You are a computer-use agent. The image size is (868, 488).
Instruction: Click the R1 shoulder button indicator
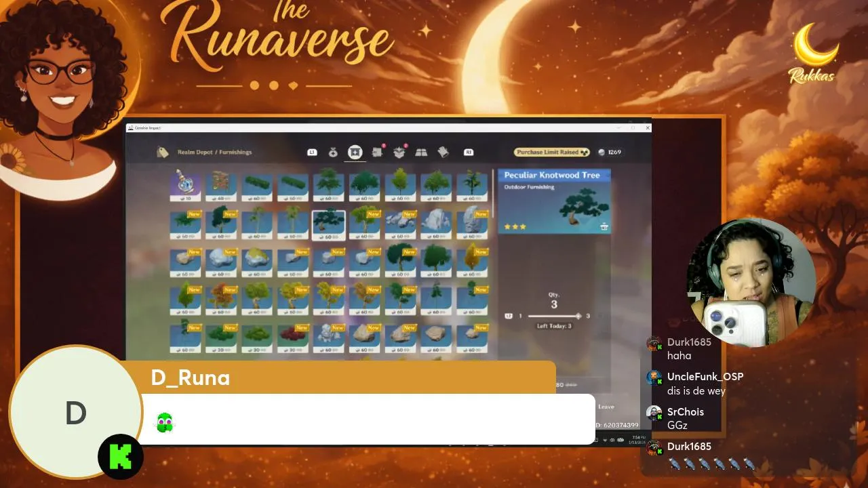(x=469, y=152)
